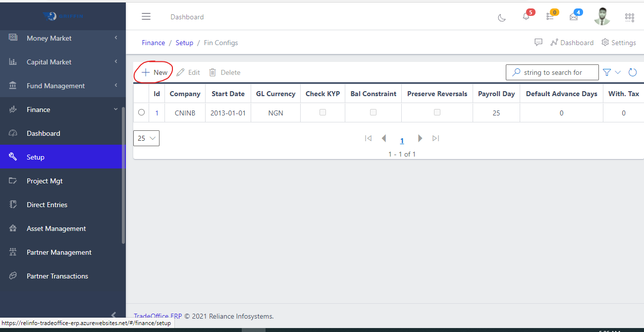Open Partner Management from the sidebar
The height and width of the screenshot is (332, 644).
[x=59, y=252]
